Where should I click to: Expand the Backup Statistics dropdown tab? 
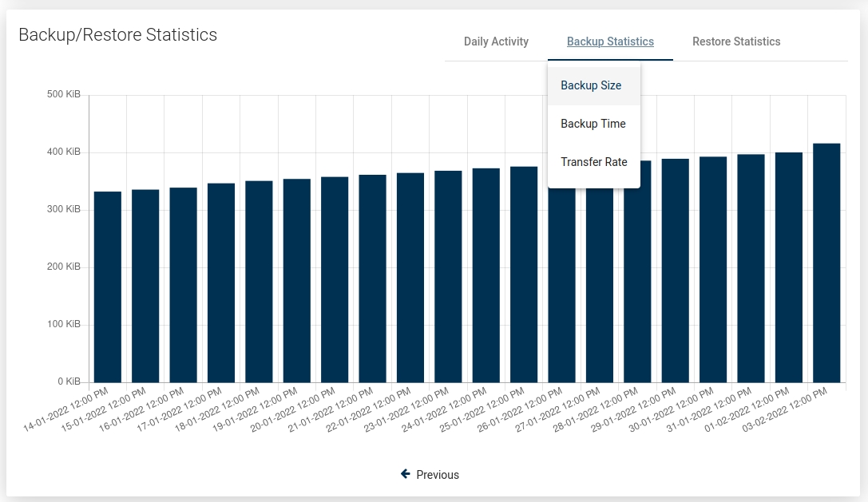pyautogui.click(x=610, y=42)
